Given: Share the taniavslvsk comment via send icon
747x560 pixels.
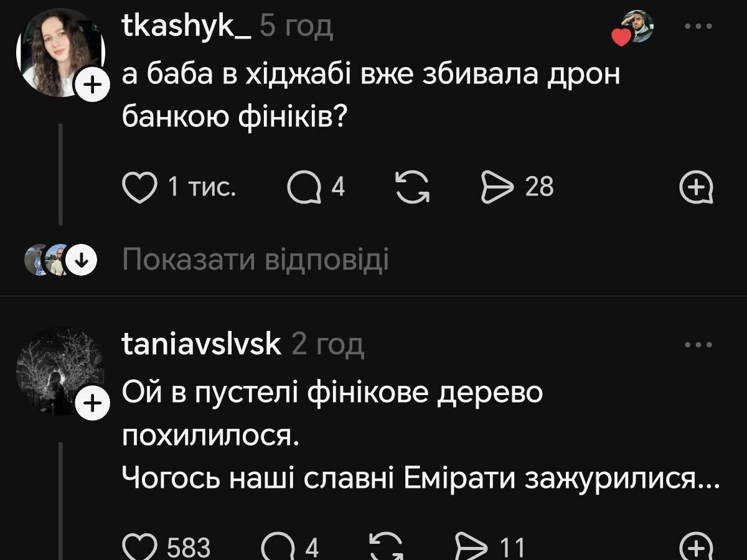Looking at the screenshot, I should 471,548.
